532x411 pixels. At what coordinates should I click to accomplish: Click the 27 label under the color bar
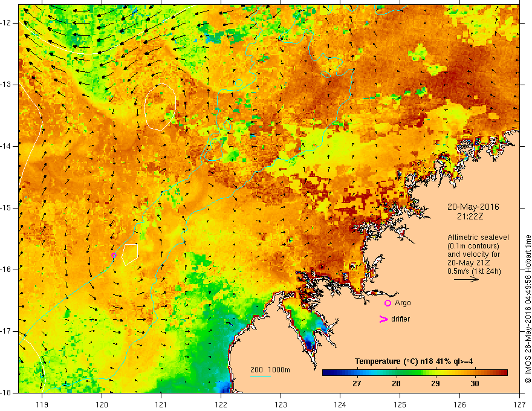357,384
